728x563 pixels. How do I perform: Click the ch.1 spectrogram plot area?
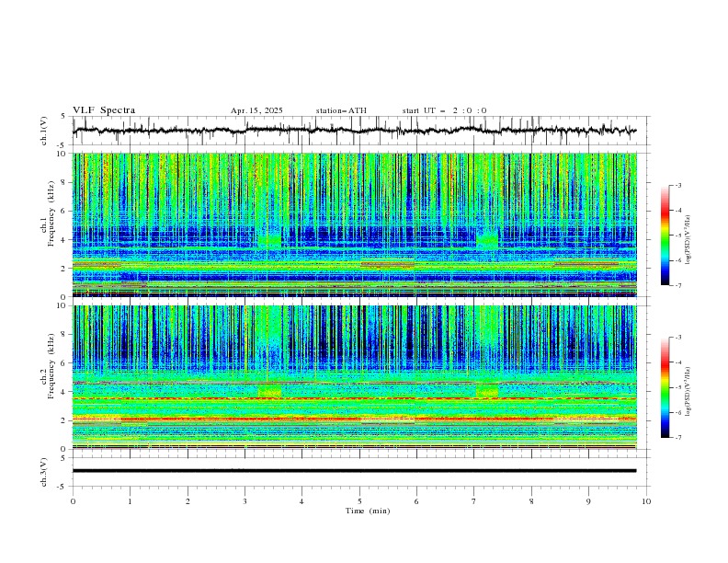(x=355, y=224)
